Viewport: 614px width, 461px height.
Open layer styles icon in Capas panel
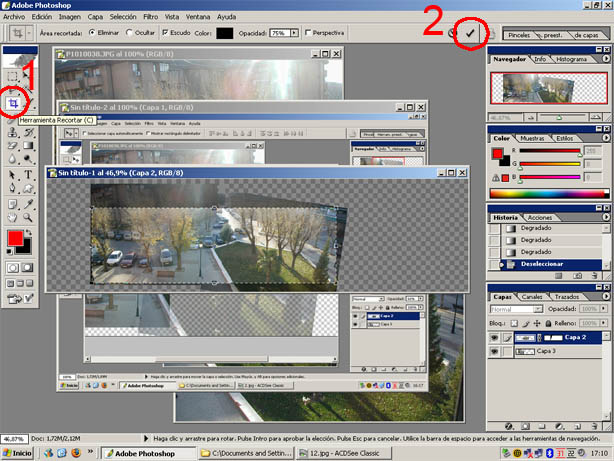click(509, 426)
